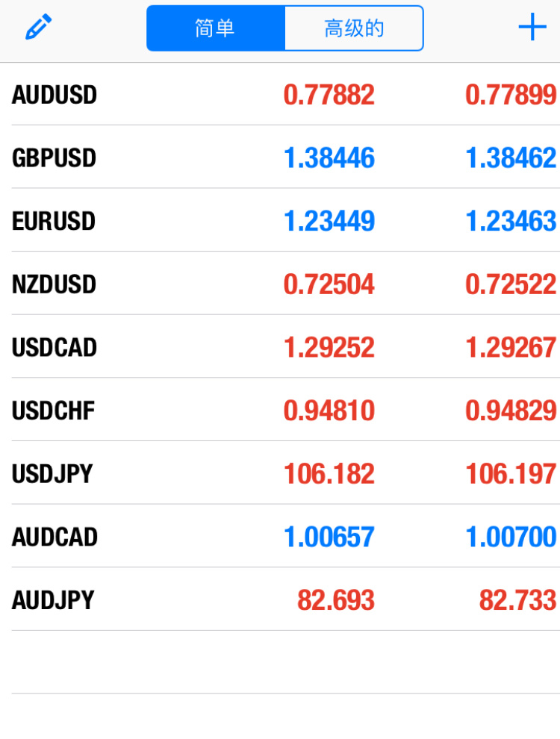This screenshot has width=560, height=739.
Task: Tap GBPUSD ask price 1.38462
Action: point(511,158)
